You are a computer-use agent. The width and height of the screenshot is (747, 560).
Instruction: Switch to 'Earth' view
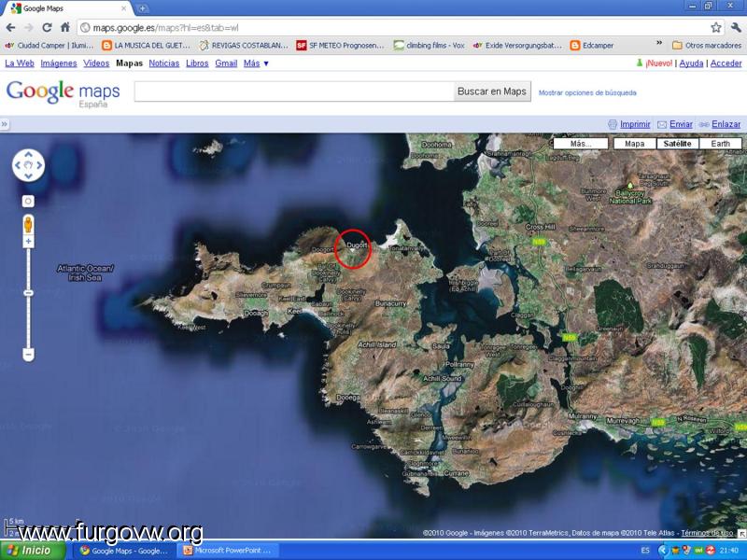pyautogui.click(x=720, y=144)
